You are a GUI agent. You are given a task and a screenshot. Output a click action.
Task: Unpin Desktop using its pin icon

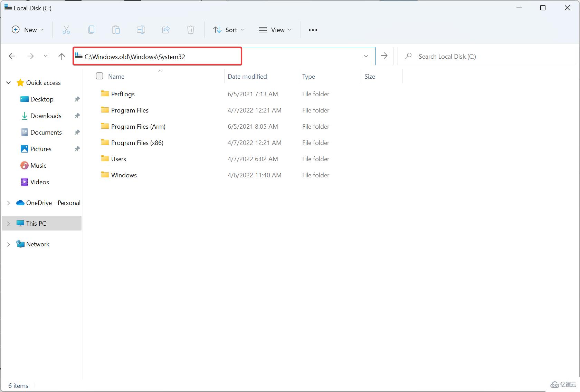click(x=77, y=99)
